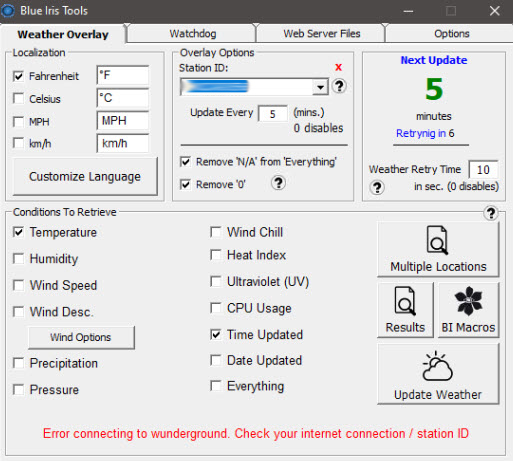513x461 pixels.
Task: Check the Precipitation checkbox
Action: tap(18, 363)
